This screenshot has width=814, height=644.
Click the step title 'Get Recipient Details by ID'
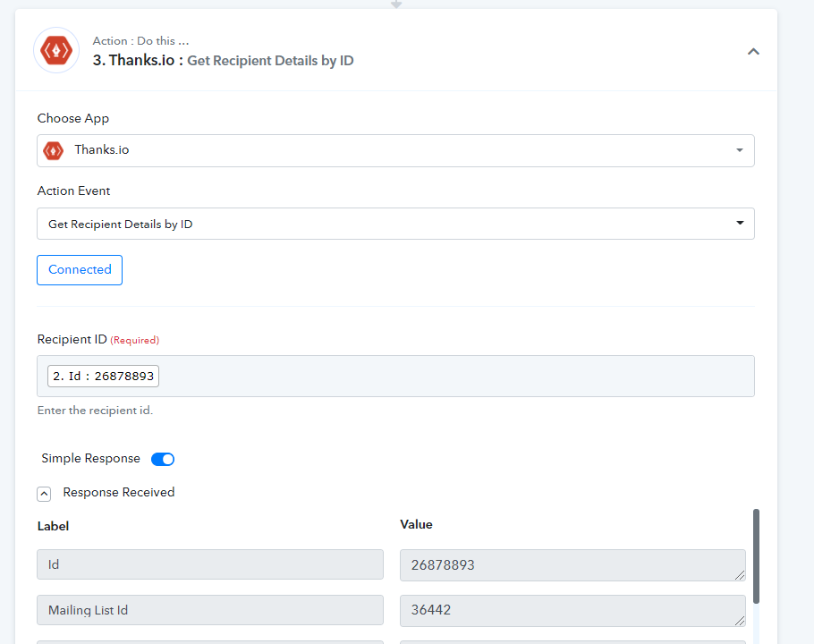[270, 61]
